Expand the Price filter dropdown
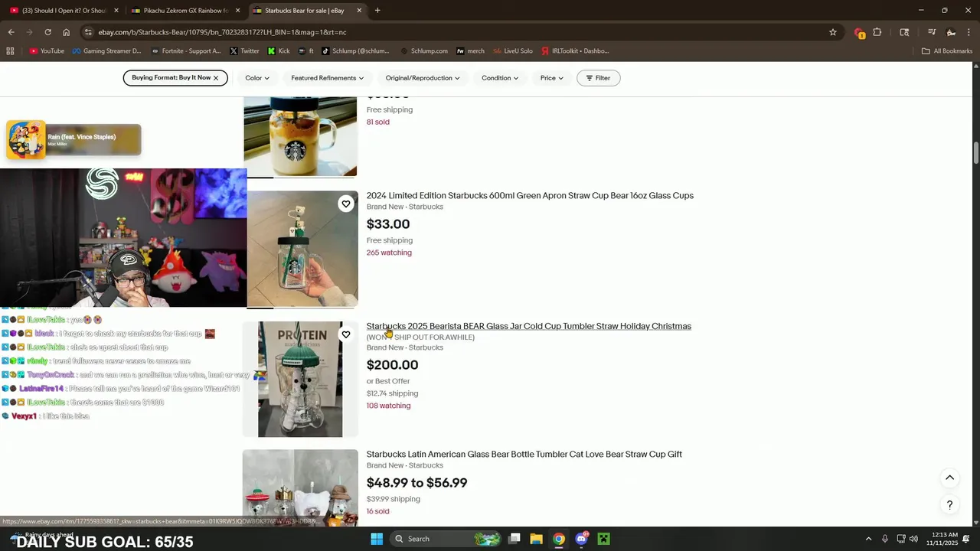 pos(552,78)
